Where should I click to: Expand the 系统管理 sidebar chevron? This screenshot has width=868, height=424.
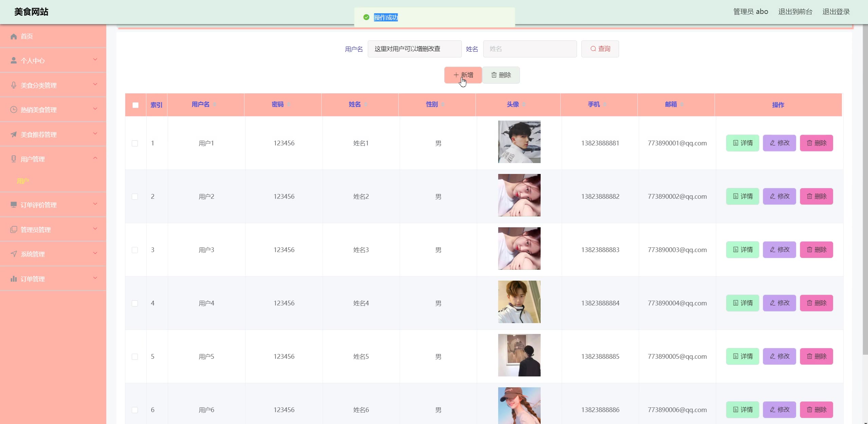95,253
